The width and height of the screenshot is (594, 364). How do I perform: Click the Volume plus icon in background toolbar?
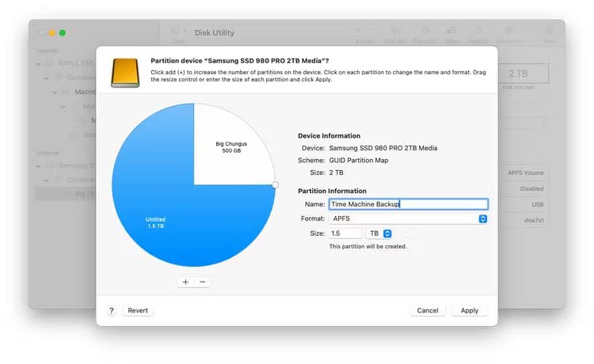coord(358,30)
